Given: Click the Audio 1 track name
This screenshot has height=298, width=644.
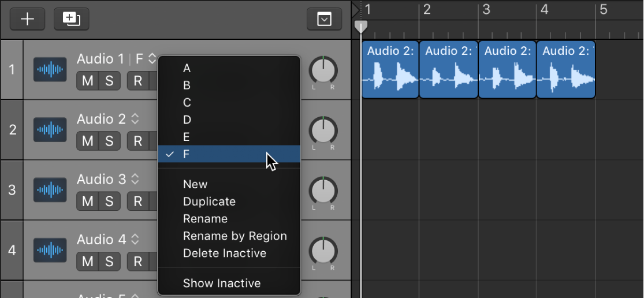Looking at the screenshot, I should point(100,59).
